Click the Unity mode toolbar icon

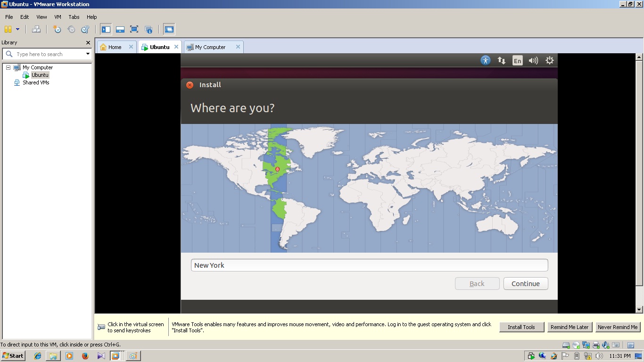(x=148, y=29)
